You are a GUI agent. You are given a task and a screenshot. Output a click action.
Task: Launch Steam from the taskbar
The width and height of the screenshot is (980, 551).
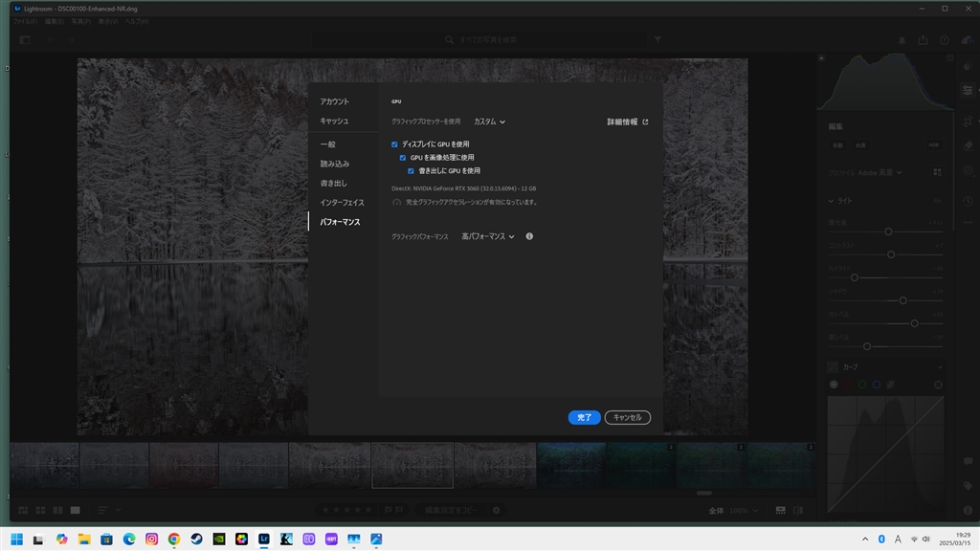(x=196, y=540)
